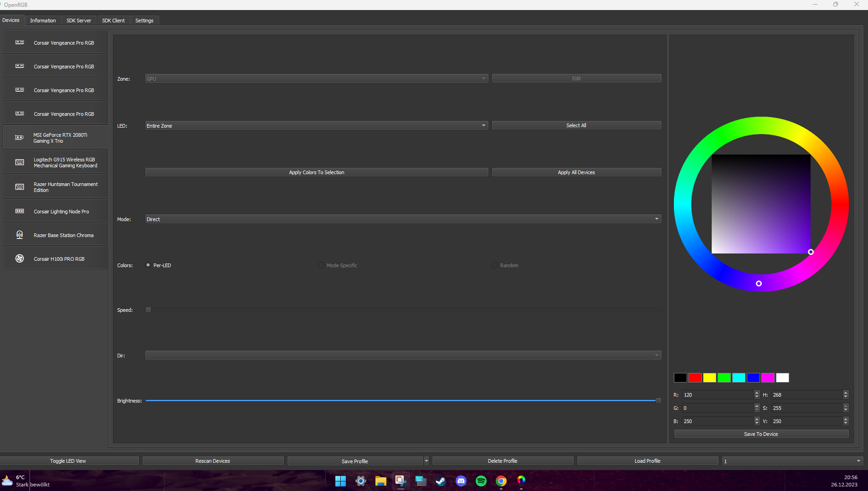The image size is (868, 491).
Task: Pick the magenta color swatch
Action: click(768, 377)
